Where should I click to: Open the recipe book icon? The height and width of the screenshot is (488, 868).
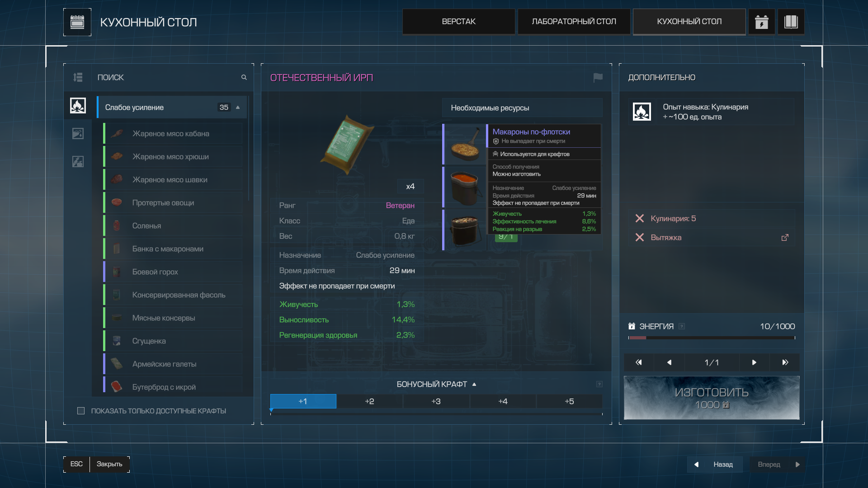click(x=791, y=22)
